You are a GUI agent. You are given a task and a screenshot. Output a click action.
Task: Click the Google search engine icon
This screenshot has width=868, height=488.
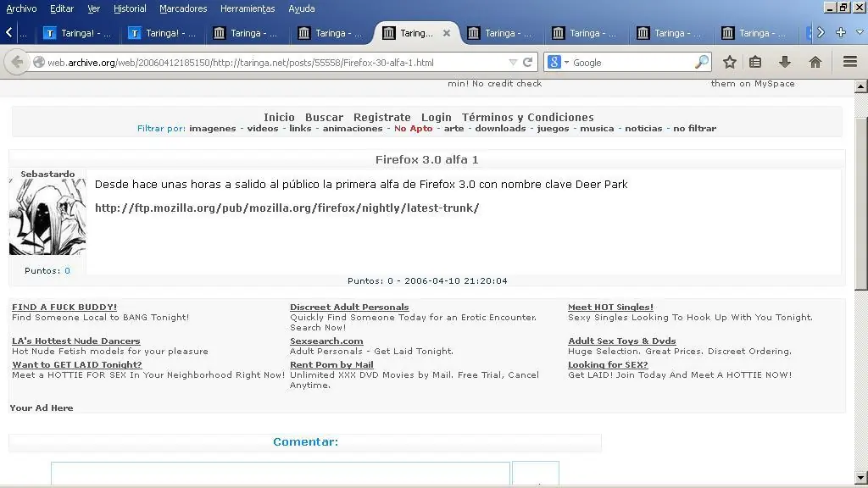point(553,62)
